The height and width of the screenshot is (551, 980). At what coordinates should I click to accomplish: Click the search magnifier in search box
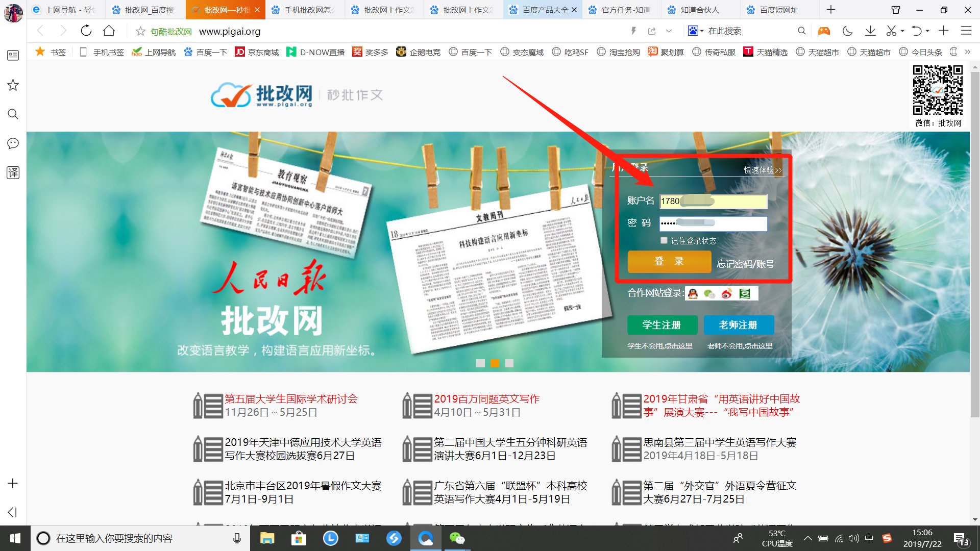click(x=802, y=31)
